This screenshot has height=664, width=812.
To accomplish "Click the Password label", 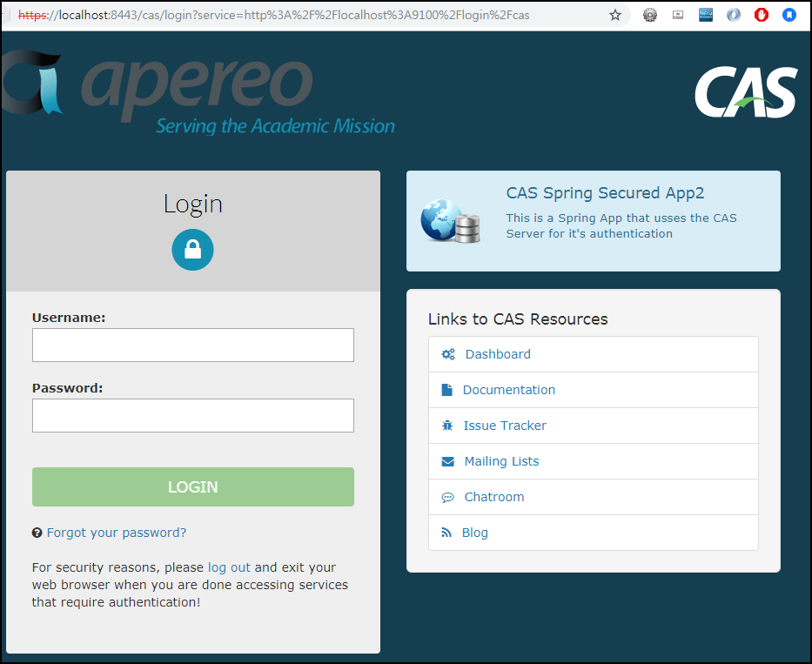I will pos(67,388).
